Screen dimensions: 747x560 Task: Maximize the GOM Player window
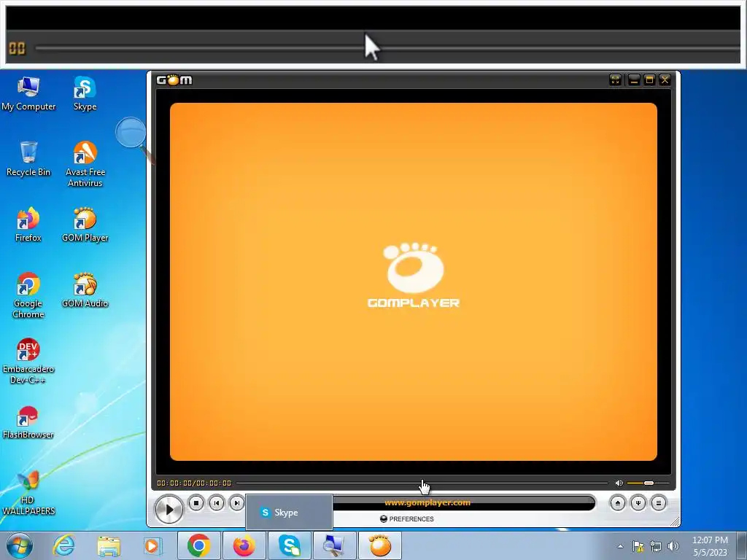click(649, 80)
